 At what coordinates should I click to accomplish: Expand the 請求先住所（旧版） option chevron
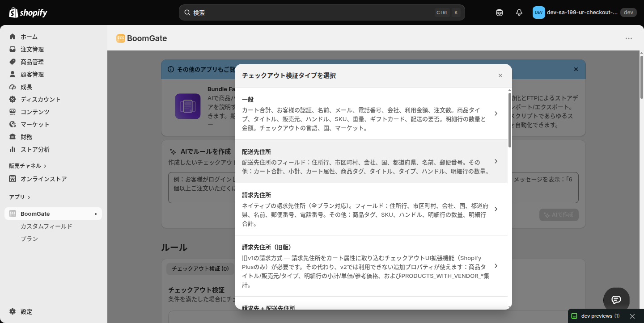[496, 266]
